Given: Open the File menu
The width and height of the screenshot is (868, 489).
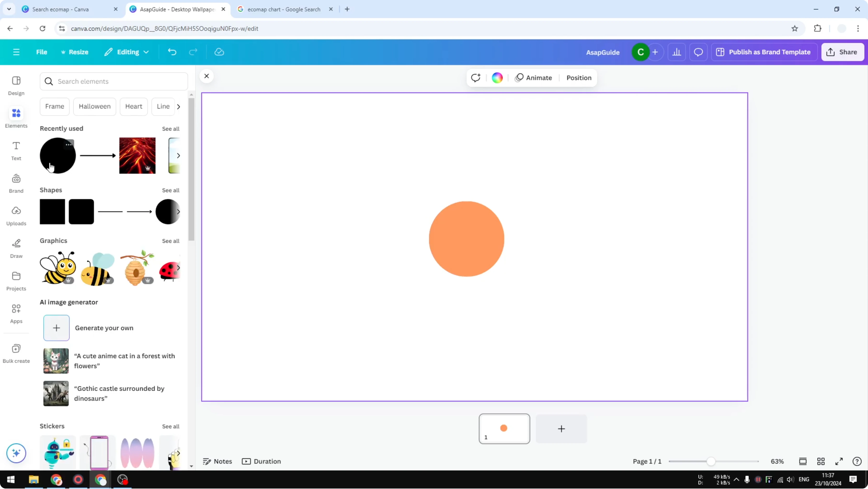Looking at the screenshot, I should [x=41, y=52].
